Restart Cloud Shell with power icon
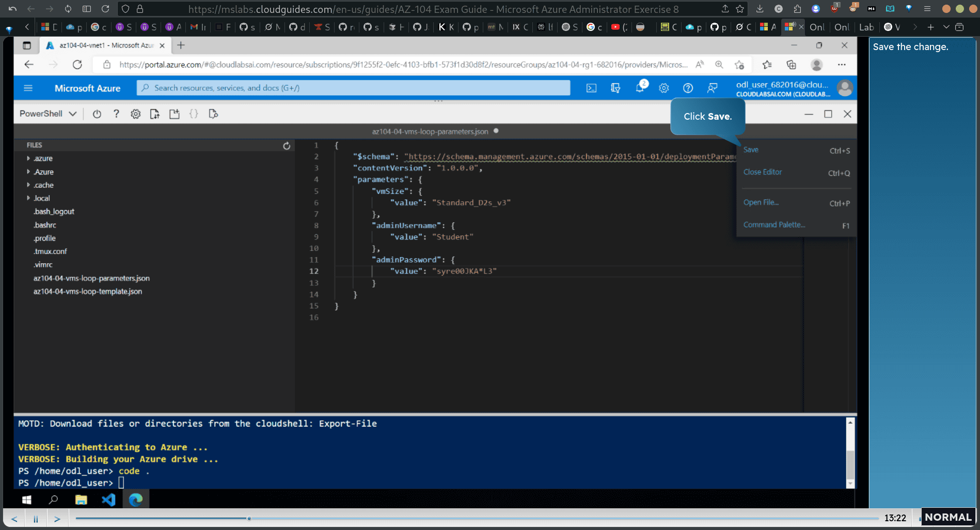The image size is (980, 530). 97,114
